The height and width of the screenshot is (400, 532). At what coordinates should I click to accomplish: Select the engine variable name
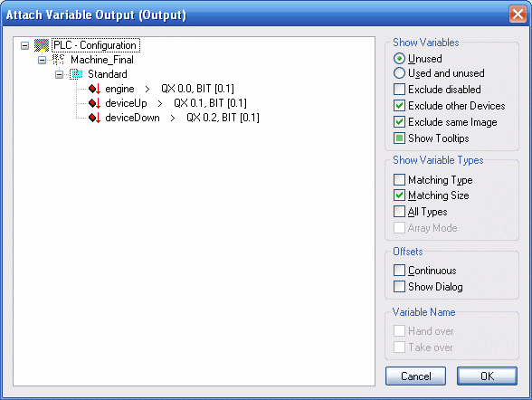coord(119,89)
